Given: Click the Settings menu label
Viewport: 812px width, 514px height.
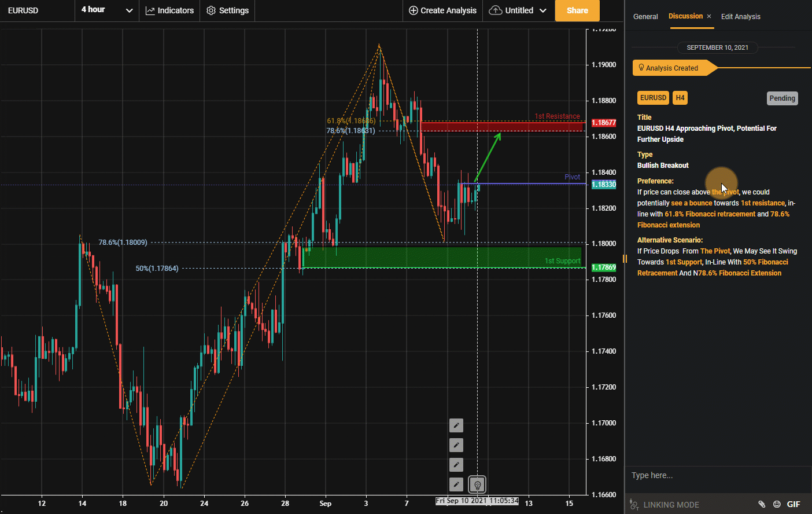Looking at the screenshot, I should click(234, 10).
